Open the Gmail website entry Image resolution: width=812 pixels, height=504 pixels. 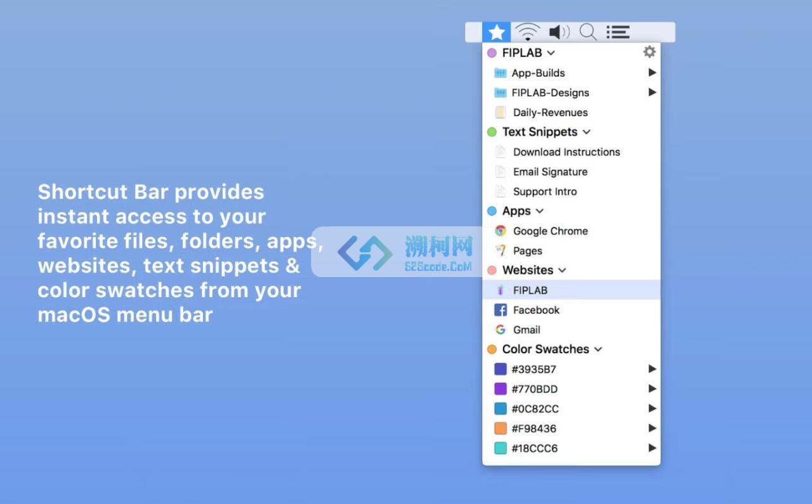pos(572,330)
